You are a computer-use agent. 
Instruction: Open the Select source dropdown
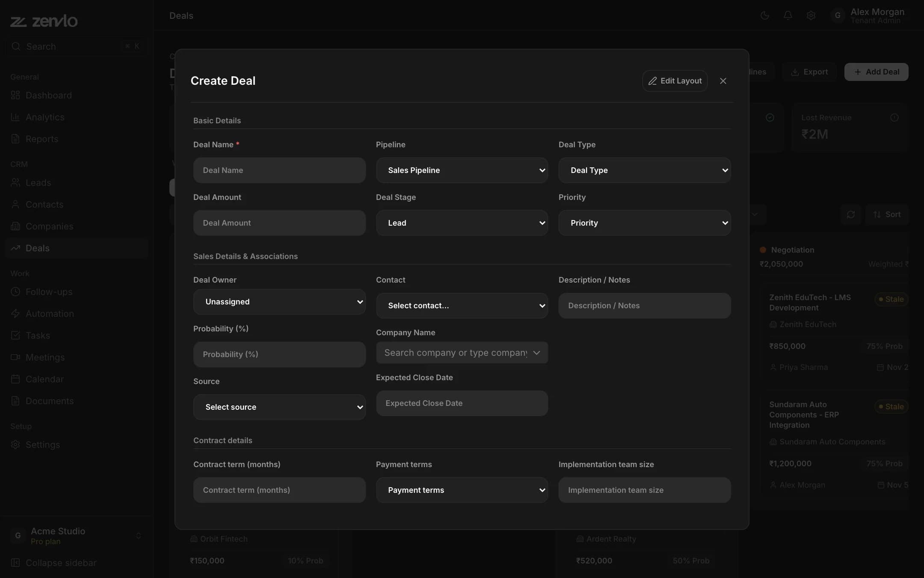tap(279, 407)
